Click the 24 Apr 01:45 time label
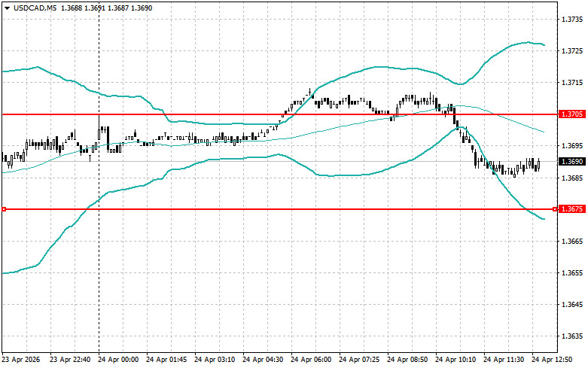588x368 pixels. pyautogui.click(x=166, y=360)
